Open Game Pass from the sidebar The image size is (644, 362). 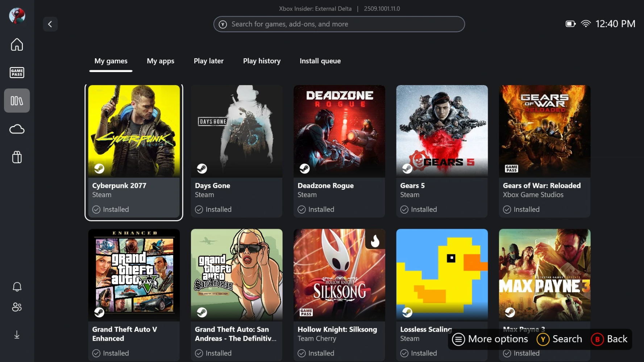(17, 72)
